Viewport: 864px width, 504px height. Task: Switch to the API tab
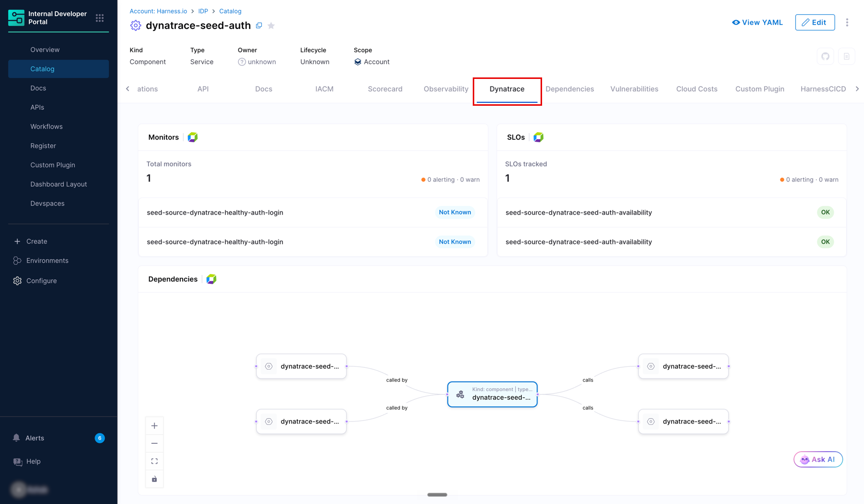coord(203,89)
